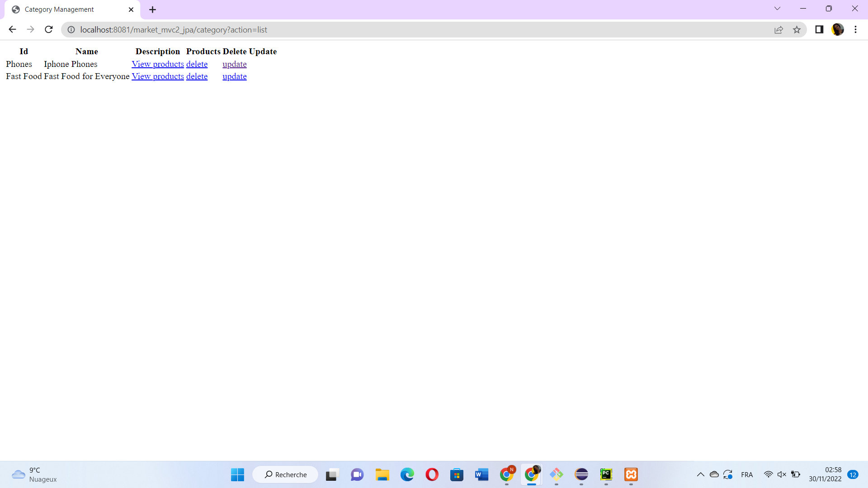Toggle the volume mute tray icon
The image size is (868, 488).
tap(782, 474)
